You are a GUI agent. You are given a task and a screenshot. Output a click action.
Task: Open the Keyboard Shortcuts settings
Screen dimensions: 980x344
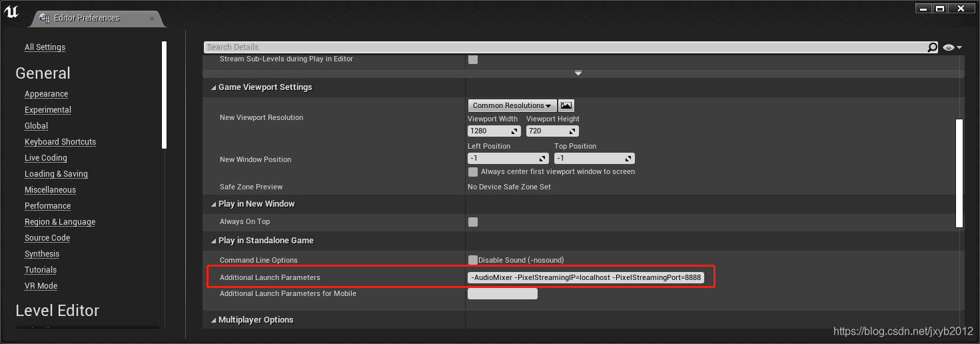(60, 142)
